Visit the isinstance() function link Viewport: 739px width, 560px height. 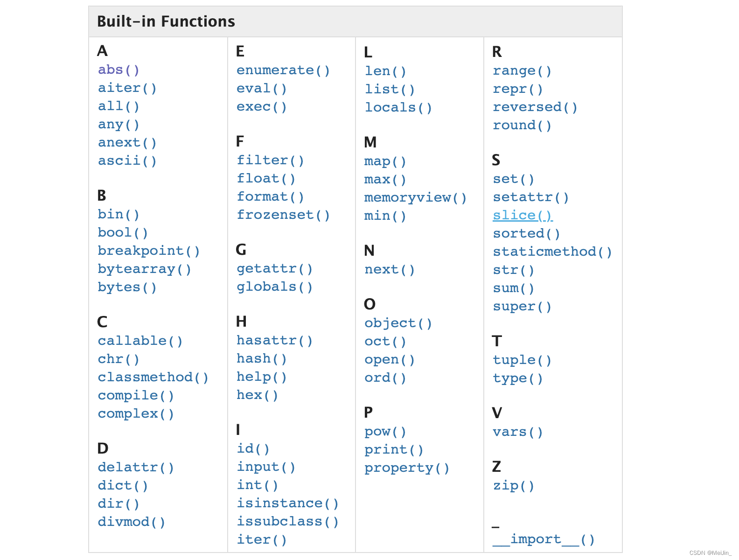[x=287, y=504]
